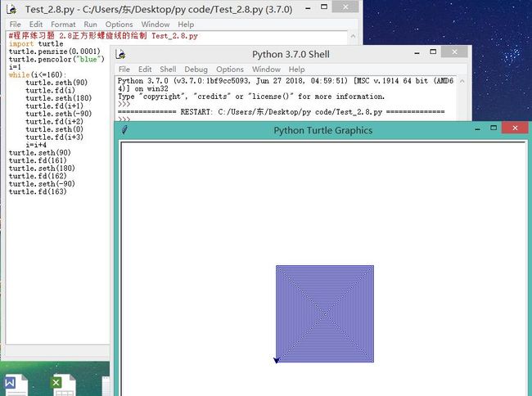Click the Word document icon on desktop

click(15, 385)
